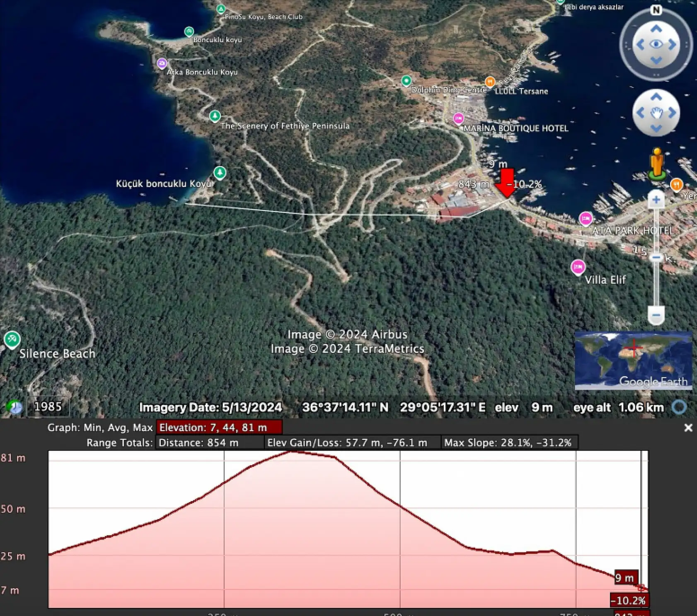
Task: Click the red arrow marker on the path
Action: point(506,182)
